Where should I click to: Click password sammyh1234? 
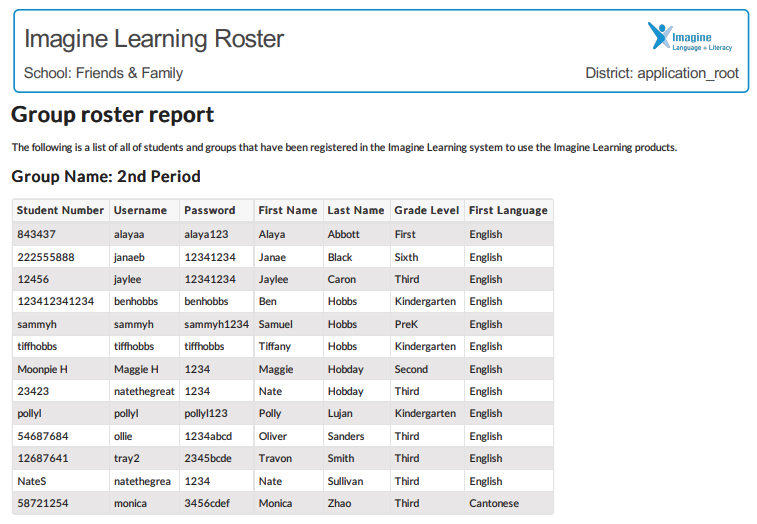[216, 324]
